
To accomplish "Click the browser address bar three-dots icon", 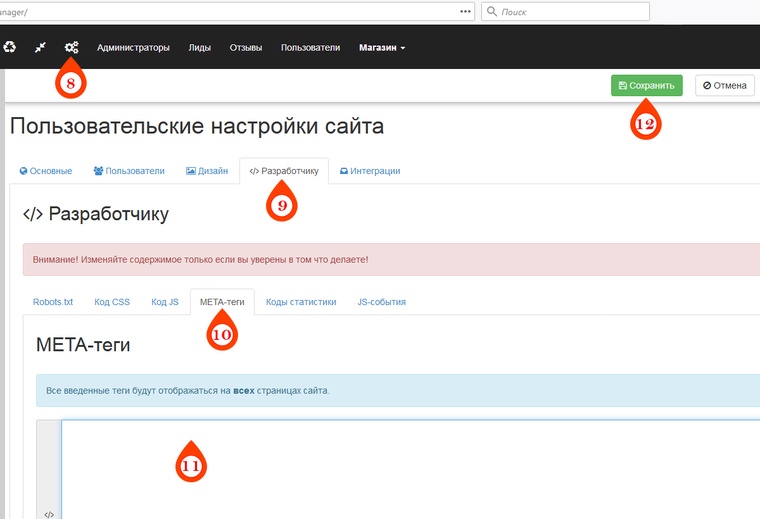I will (465, 11).
